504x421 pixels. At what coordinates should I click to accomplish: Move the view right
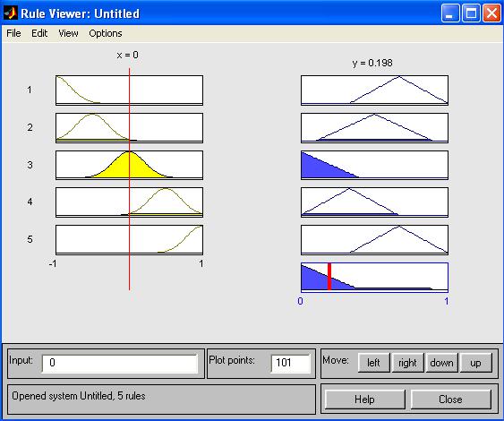407,363
